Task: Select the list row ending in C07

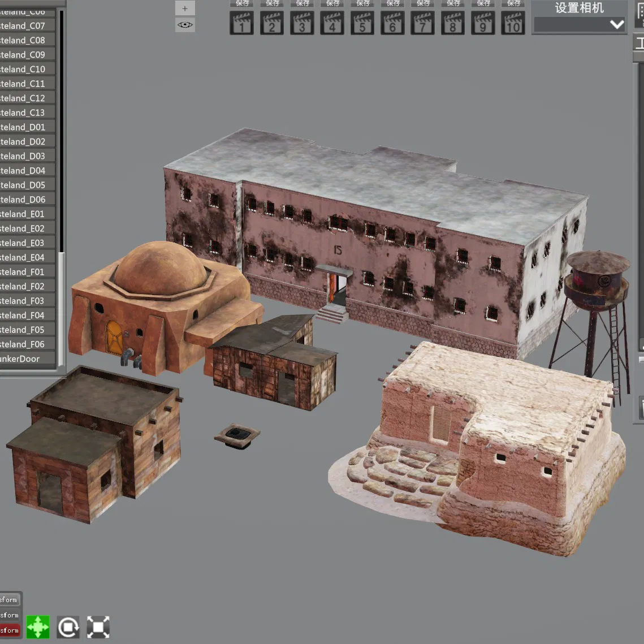Action: tap(28, 25)
